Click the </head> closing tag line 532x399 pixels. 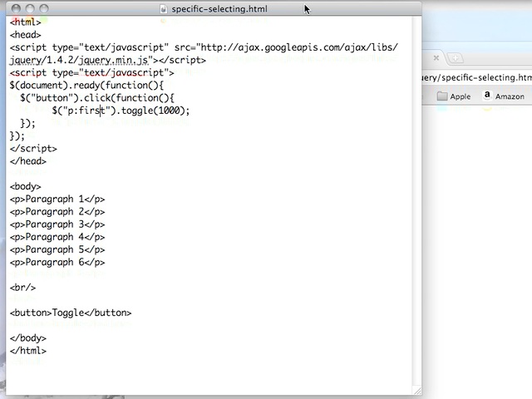point(27,161)
